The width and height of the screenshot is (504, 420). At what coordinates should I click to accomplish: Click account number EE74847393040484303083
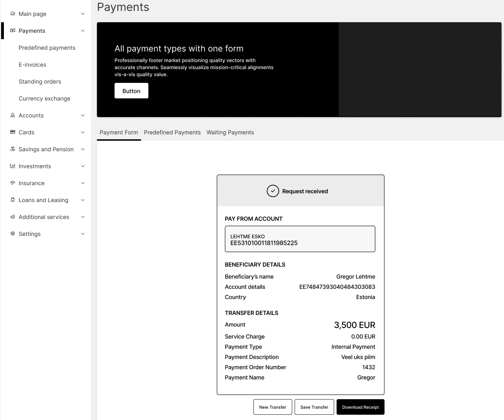(x=337, y=287)
